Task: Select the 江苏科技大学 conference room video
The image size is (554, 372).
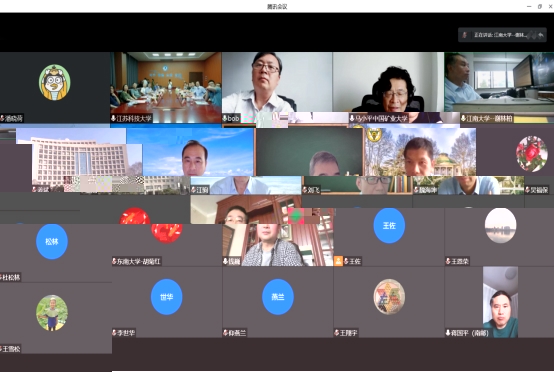Action: point(166,87)
